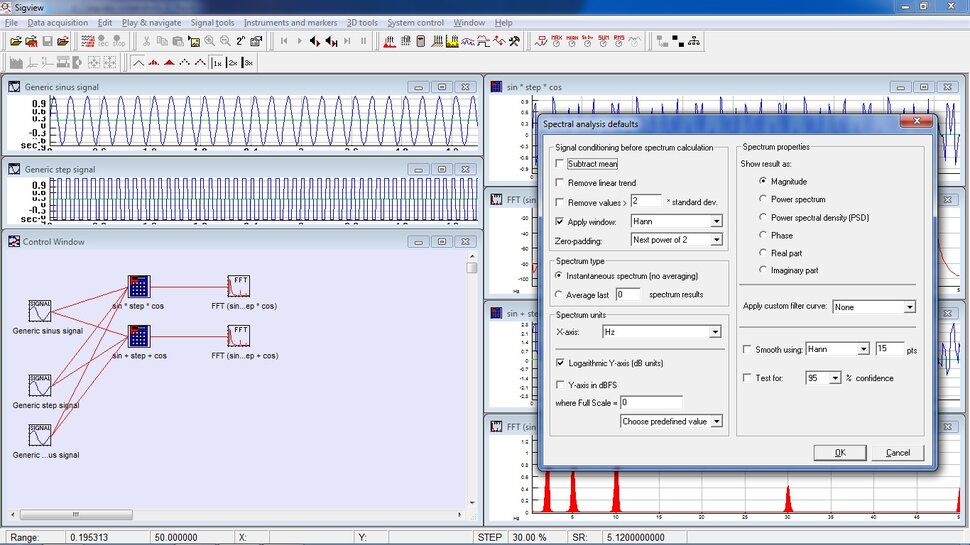Image resolution: width=970 pixels, height=545 pixels.
Task: Open the 95 confidence level dropdown
Action: click(823, 377)
